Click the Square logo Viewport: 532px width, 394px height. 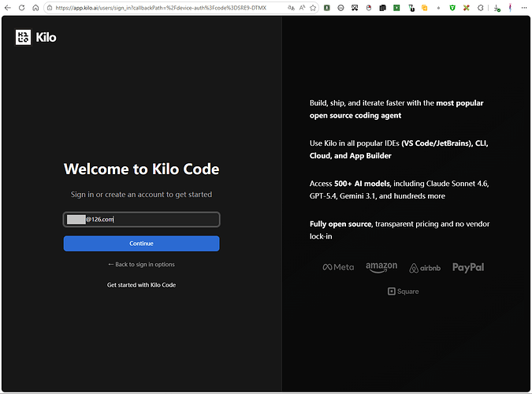[403, 292]
